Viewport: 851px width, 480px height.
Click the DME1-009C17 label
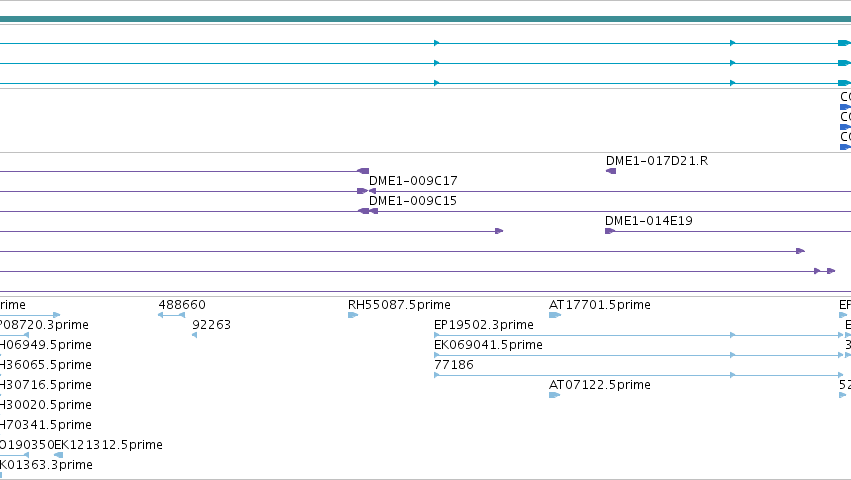[413, 181]
